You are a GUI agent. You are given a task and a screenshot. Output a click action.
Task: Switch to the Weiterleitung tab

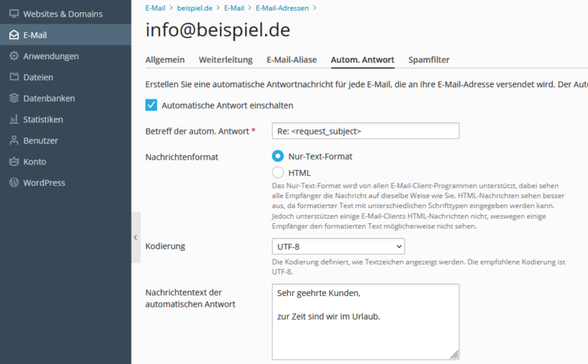(224, 60)
